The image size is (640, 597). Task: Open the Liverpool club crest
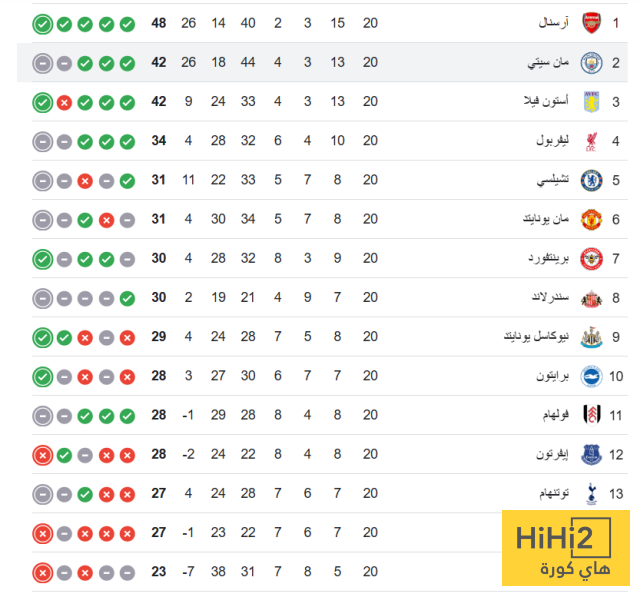(x=591, y=141)
